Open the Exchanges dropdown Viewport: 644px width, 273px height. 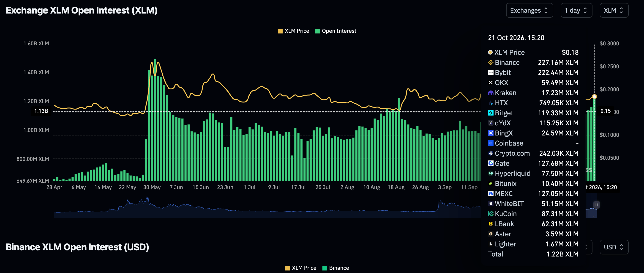click(529, 11)
